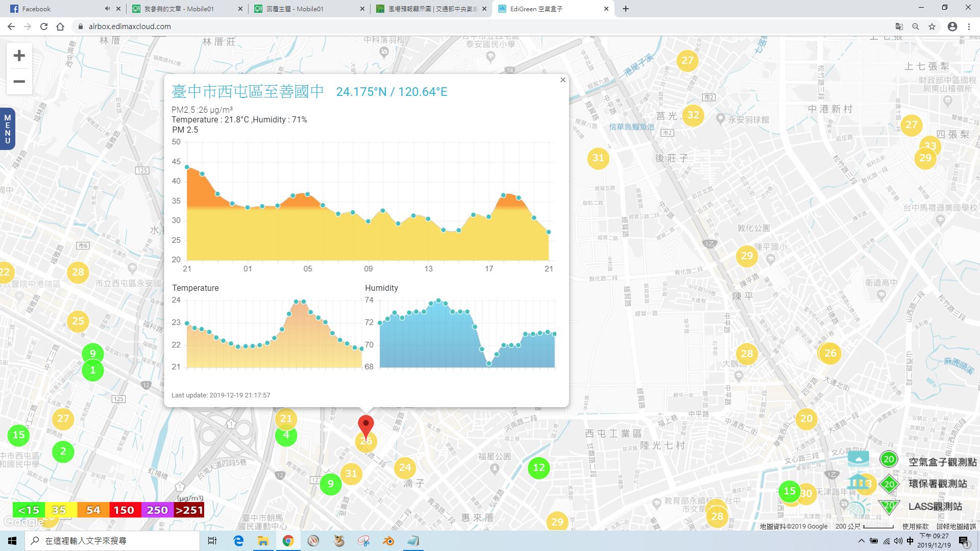This screenshot has height=551, width=980.
Task: Open the browser zoom magnifier icon
Action: [916, 27]
